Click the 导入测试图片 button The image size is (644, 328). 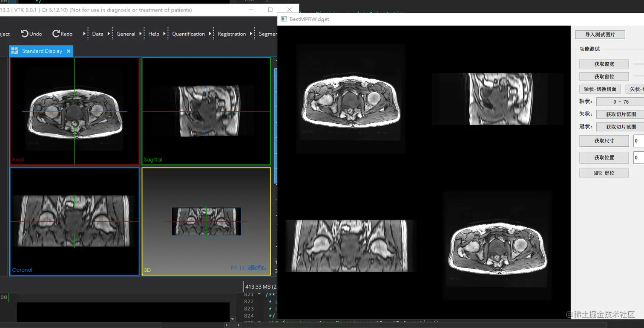click(600, 35)
